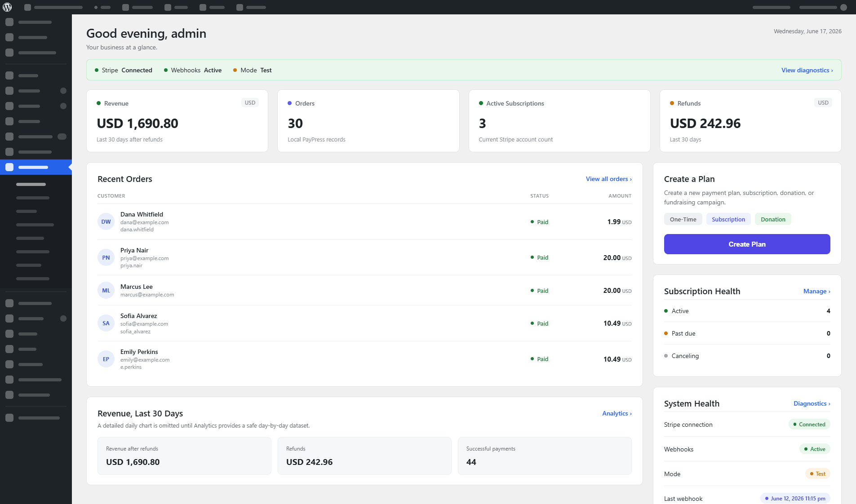Click the customer name Emily Perkins

[x=139, y=352]
